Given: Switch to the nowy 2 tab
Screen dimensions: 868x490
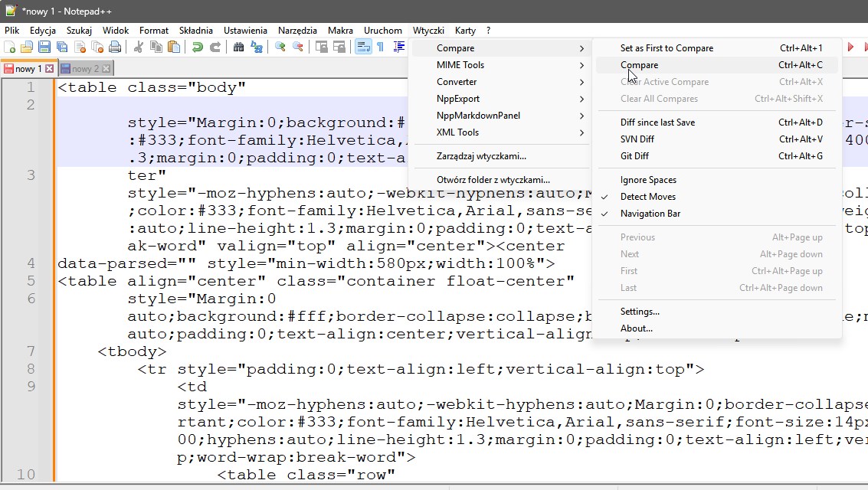Looking at the screenshot, I should pos(85,69).
